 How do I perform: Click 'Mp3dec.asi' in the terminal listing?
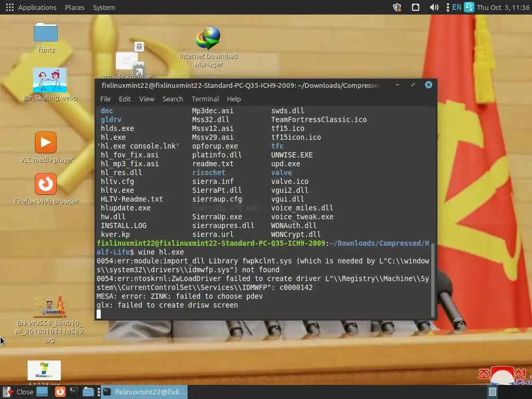[x=212, y=111]
